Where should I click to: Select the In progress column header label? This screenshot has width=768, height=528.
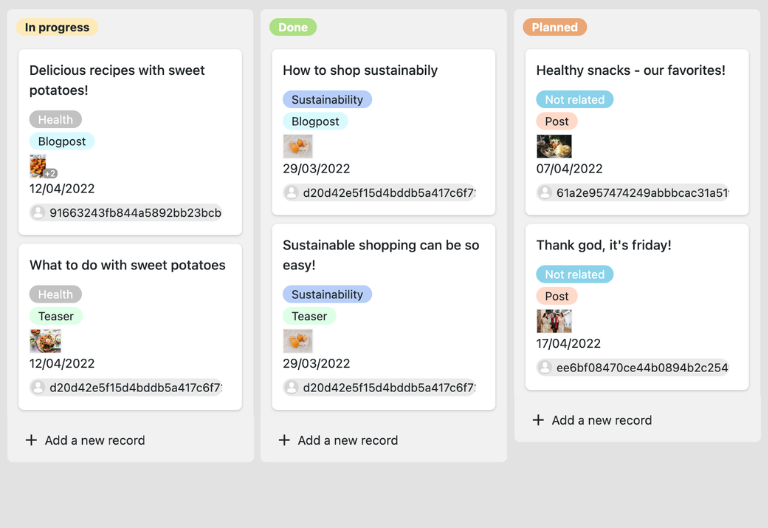pos(57,27)
